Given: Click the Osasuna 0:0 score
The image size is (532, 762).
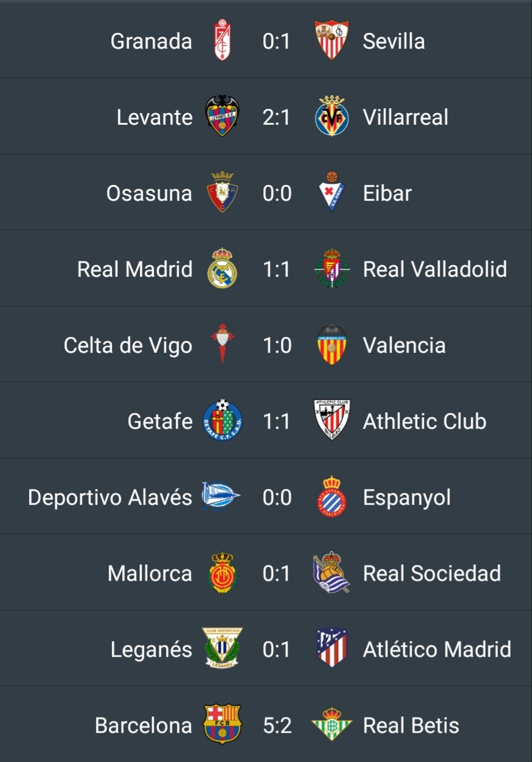Looking at the screenshot, I should [x=277, y=193].
